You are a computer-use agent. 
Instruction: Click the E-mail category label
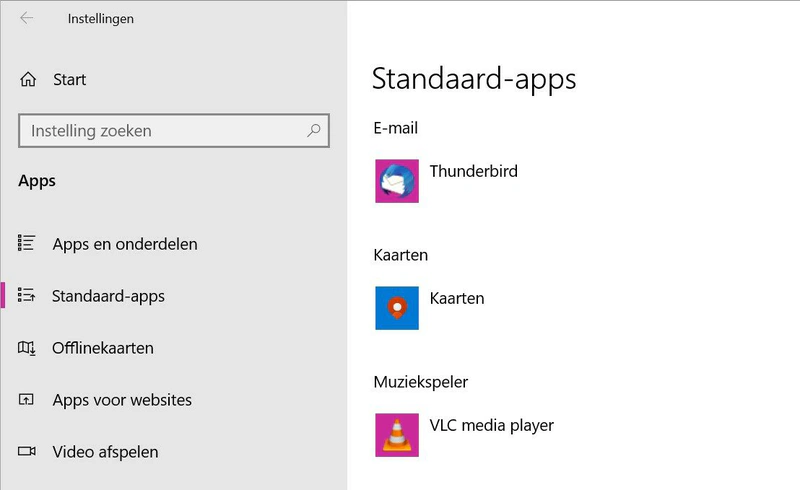(x=395, y=128)
